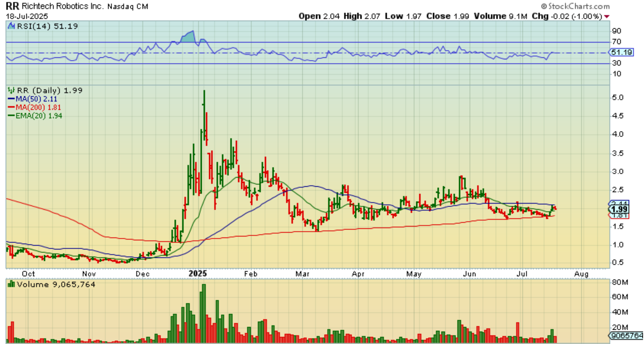Click the Oct month marker on the time axis
The height and width of the screenshot is (344, 644).
click(28, 274)
